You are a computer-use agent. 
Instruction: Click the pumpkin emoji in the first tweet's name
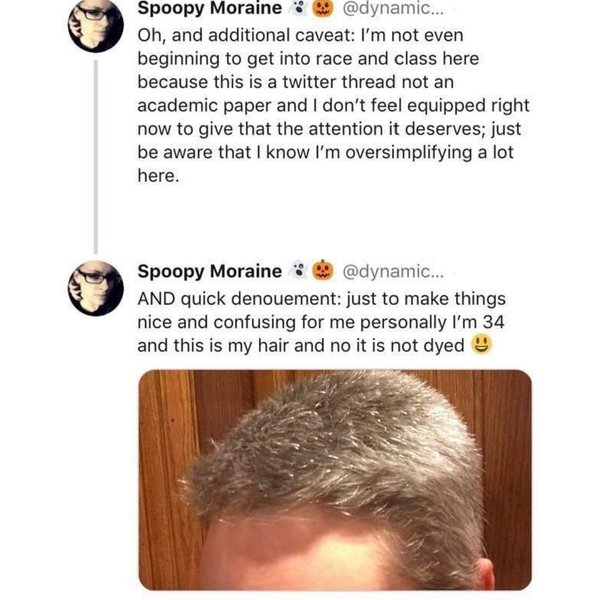(x=322, y=10)
